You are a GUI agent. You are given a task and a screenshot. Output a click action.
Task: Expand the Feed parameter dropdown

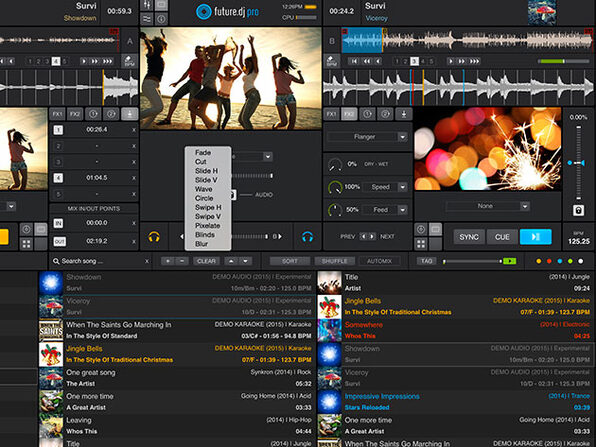click(x=403, y=210)
